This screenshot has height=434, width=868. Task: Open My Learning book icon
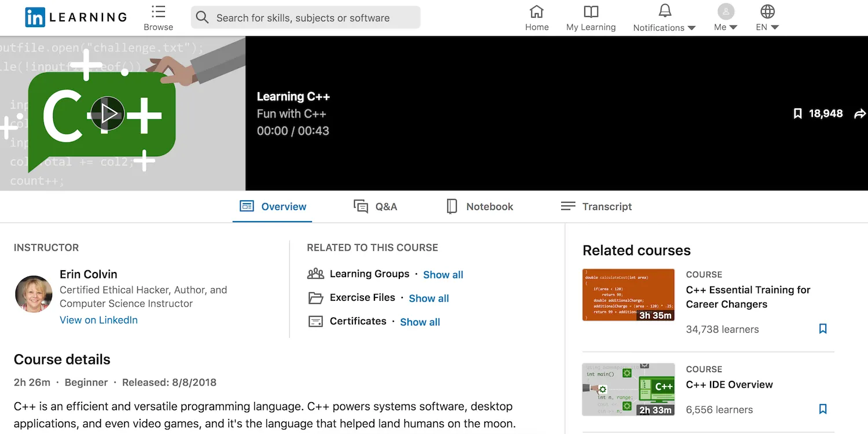click(x=590, y=12)
